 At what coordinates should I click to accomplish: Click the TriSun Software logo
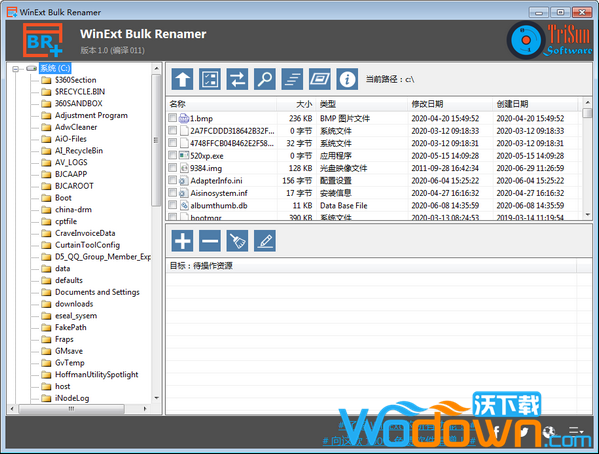[550, 40]
